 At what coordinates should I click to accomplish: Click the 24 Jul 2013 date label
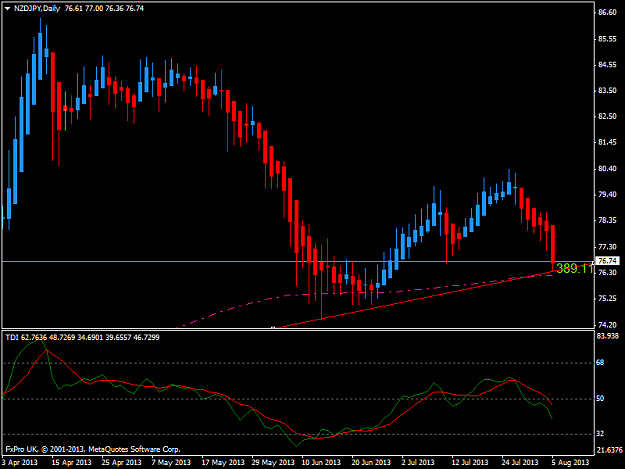[520, 462]
